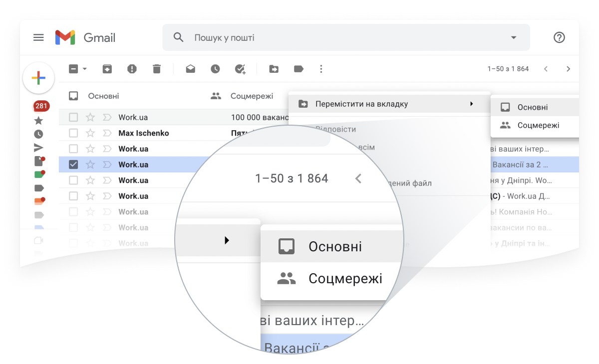Go to newer messages with toolbar right arrow

click(568, 69)
